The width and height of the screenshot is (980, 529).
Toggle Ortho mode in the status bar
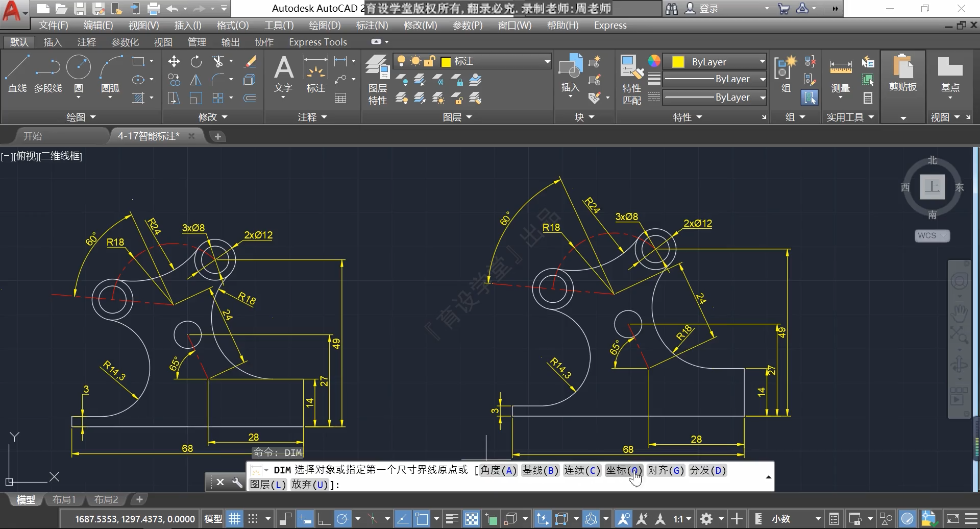324,519
